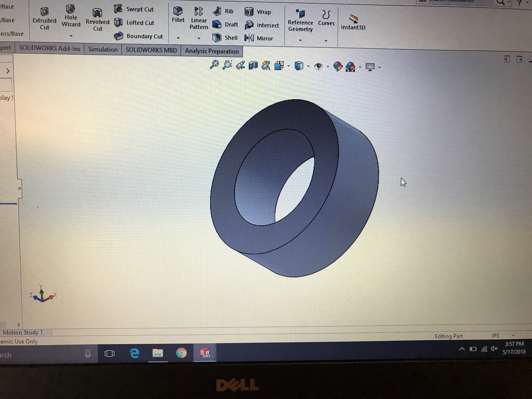532x399 pixels.
Task: Toggle the left panel expand arrow
Action: coord(8,71)
